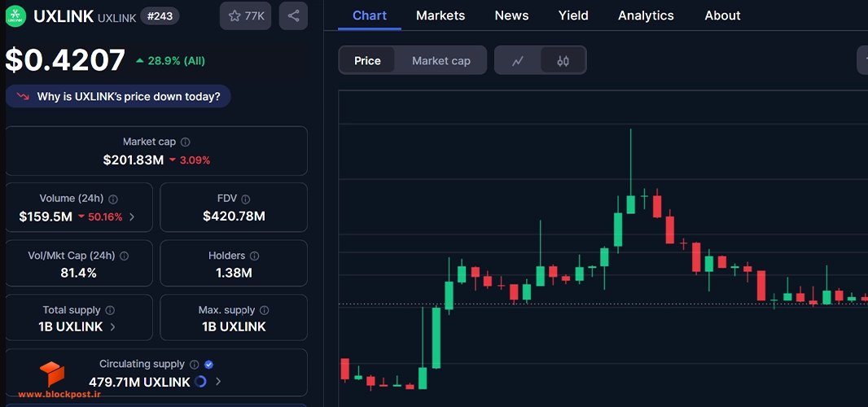868x407 pixels.
Task: Click the dotted current price line on chart
Action: [603, 304]
